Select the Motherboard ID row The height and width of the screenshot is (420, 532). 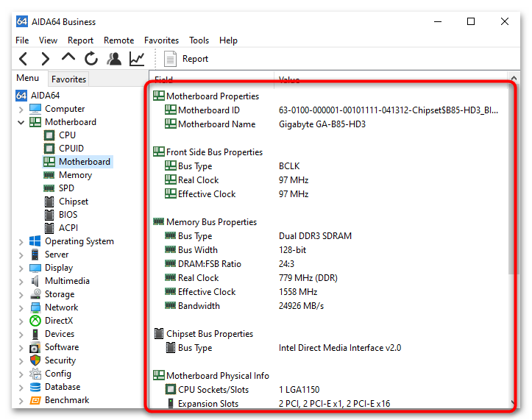[331, 110]
